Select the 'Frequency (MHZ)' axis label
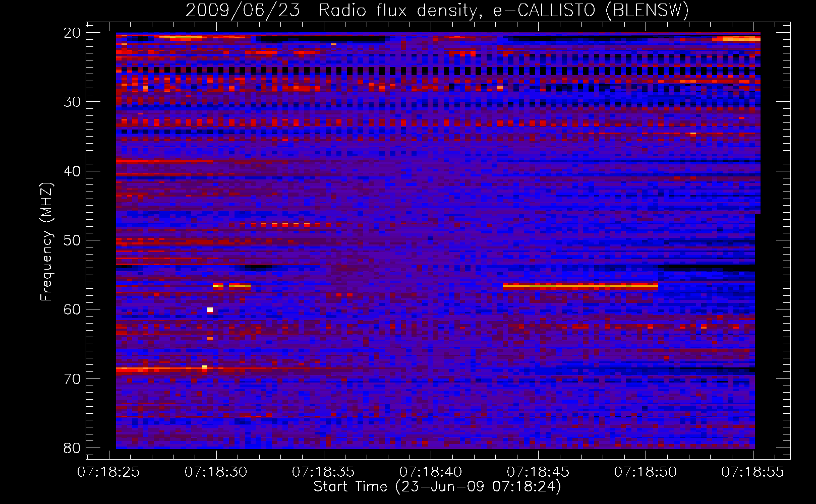The image size is (816, 504). point(46,242)
